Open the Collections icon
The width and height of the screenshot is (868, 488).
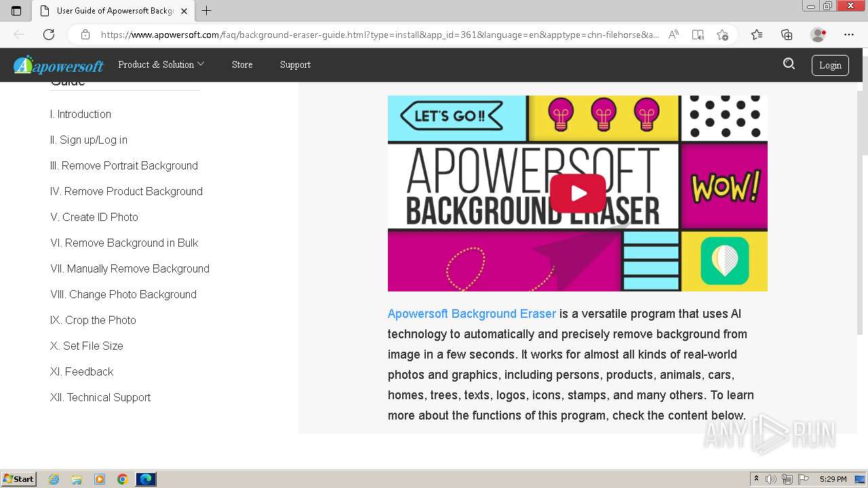coord(787,35)
